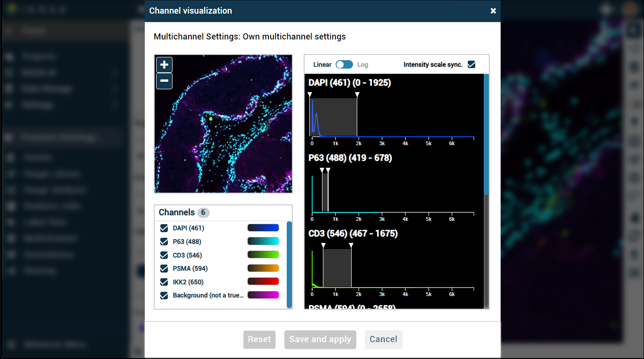This screenshot has height=359, width=644.
Task: Select DAPI (461) channel label
Action: [188, 228]
